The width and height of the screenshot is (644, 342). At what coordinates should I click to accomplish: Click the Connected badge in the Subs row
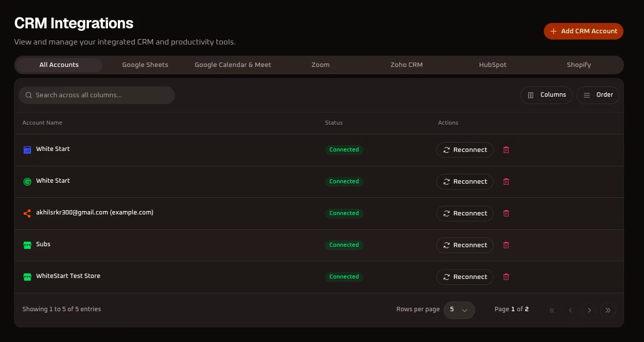click(x=344, y=245)
